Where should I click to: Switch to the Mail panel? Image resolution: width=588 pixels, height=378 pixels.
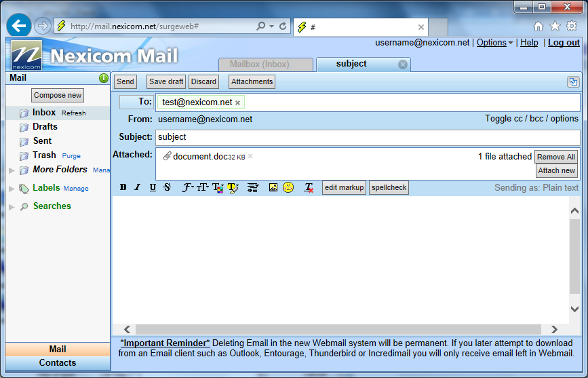click(x=58, y=349)
